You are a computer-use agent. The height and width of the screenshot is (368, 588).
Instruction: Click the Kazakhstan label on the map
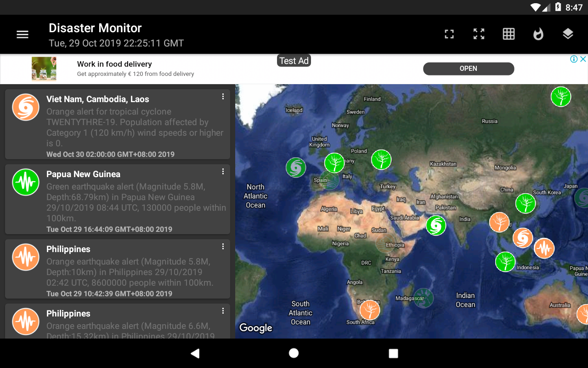[x=443, y=164]
